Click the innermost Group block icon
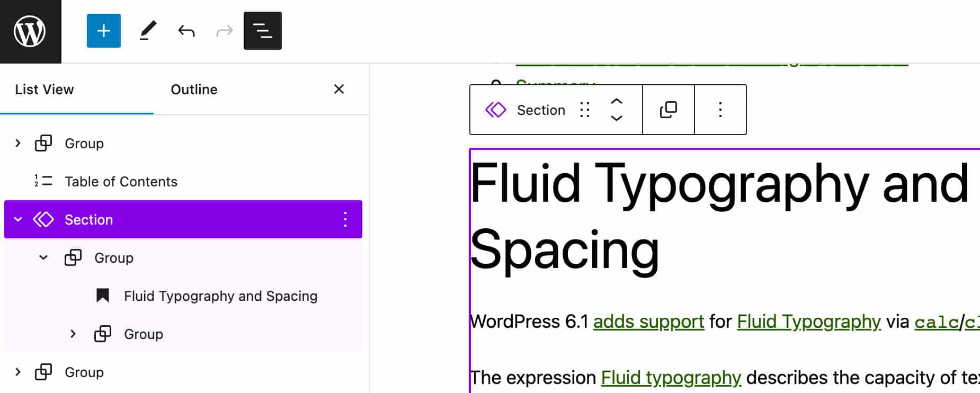Screen dimensions: 980x393 click(x=103, y=334)
